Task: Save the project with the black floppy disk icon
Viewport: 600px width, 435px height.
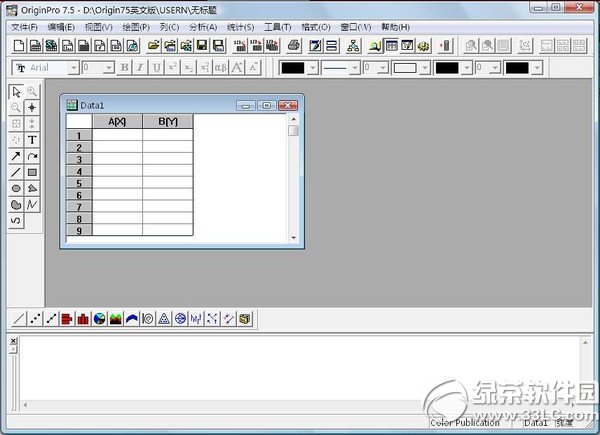Action: (202, 46)
